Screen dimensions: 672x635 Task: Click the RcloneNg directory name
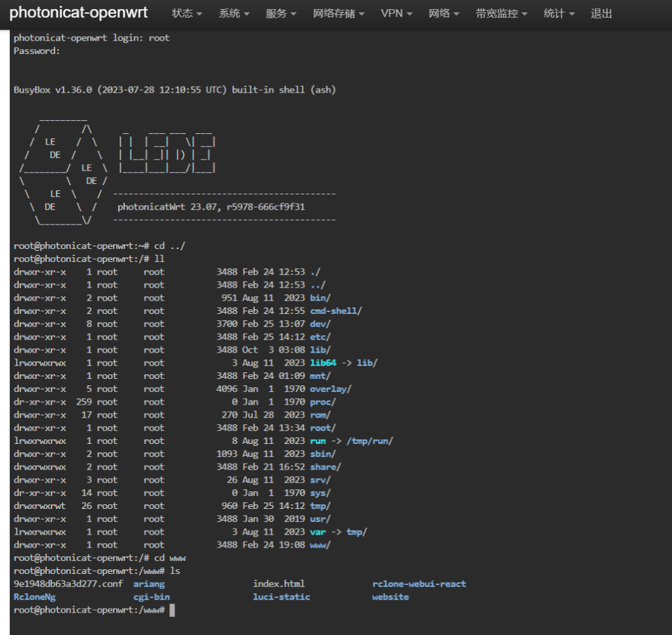(x=35, y=597)
